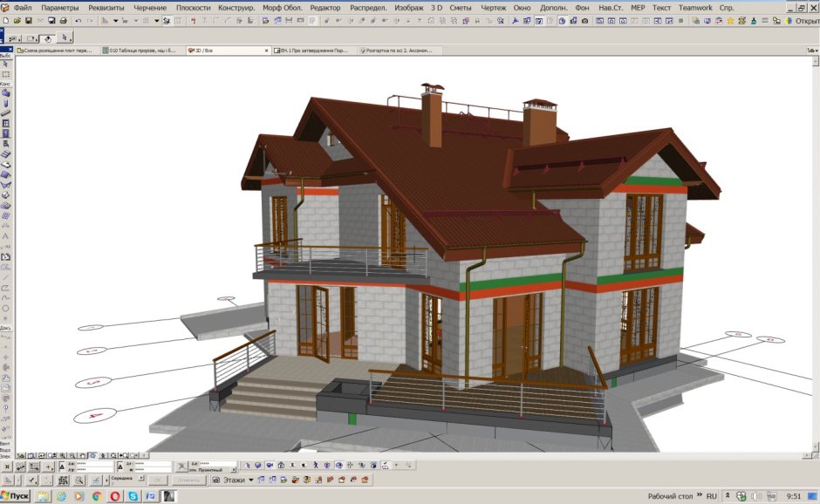Open the Teamwork menu
Viewport: 820px width, 504px height.
[695, 7]
